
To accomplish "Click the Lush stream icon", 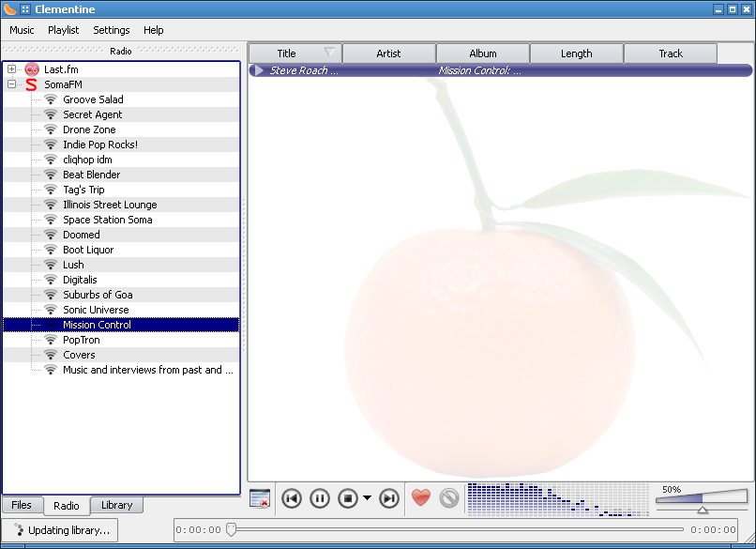I will point(51,265).
